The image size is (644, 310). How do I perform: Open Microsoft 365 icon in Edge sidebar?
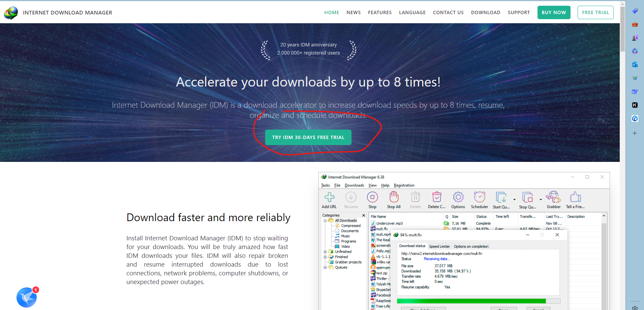pos(635,51)
